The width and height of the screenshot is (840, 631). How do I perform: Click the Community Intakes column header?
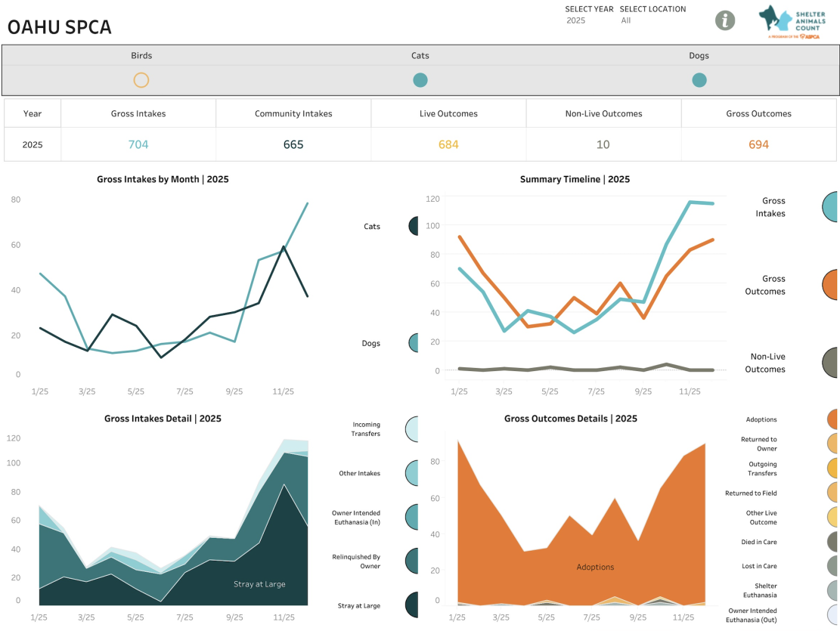[x=293, y=113]
